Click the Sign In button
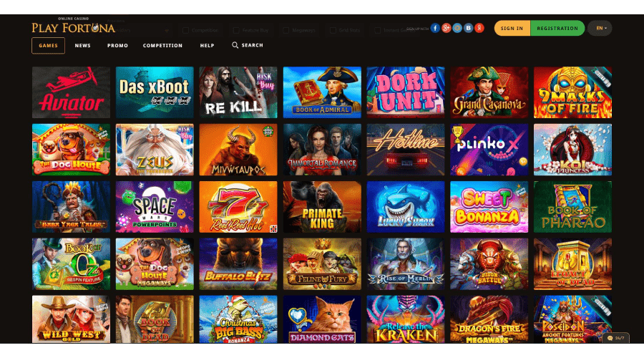This screenshot has width=644, height=358. pos(512,29)
